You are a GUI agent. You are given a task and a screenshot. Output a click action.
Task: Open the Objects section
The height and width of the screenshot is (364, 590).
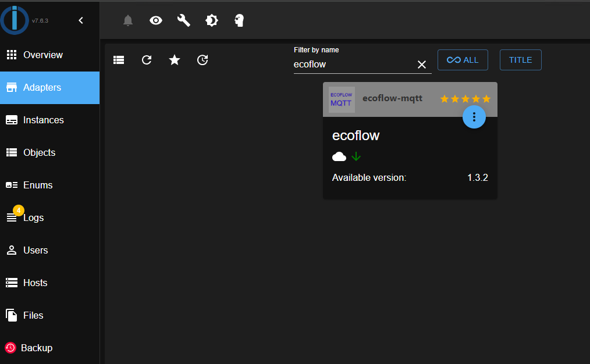click(x=49, y=153)
